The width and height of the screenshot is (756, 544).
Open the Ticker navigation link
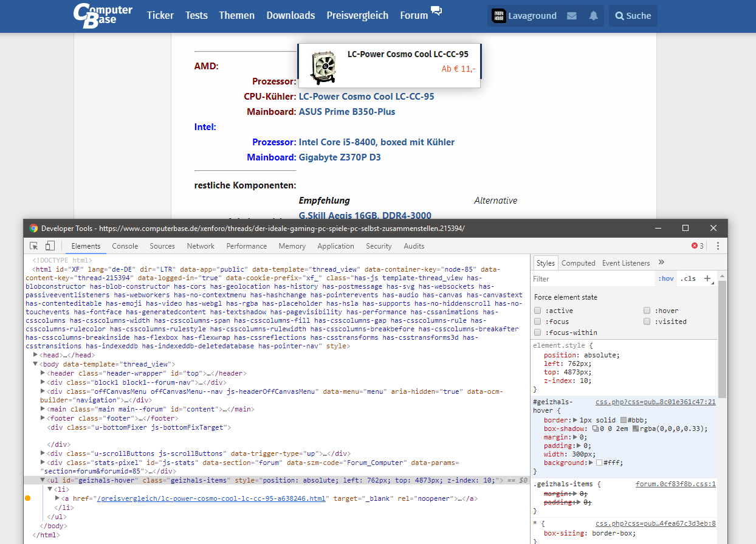pos(160,16)
